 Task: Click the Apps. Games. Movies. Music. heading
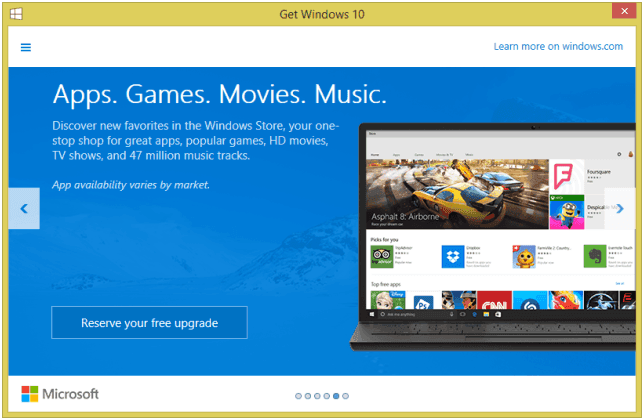coord(220,94)
